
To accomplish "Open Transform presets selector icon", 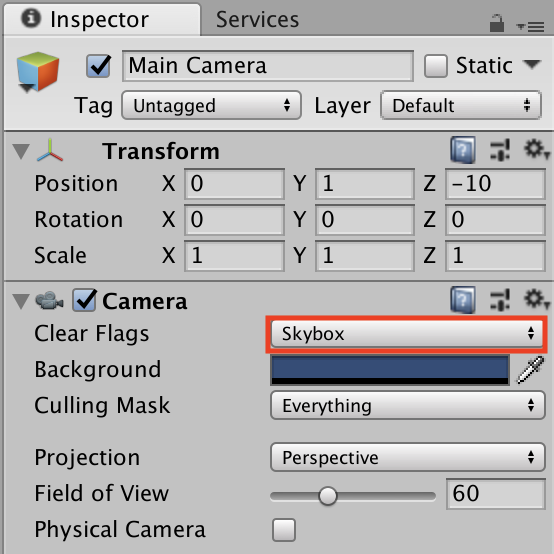I will coord(500,150).
